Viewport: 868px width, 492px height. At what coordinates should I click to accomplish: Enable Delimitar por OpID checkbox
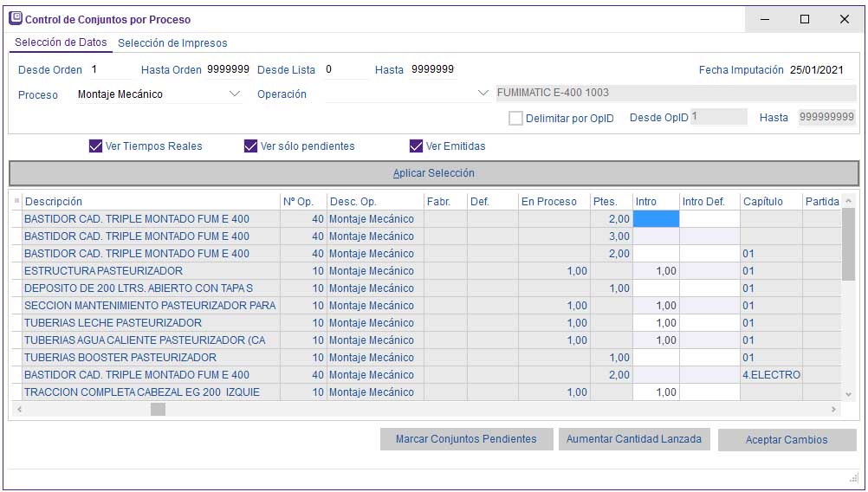516,118
